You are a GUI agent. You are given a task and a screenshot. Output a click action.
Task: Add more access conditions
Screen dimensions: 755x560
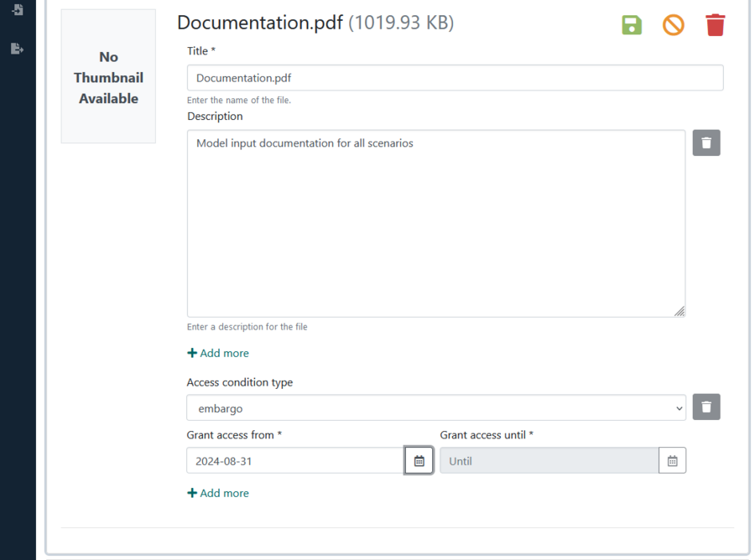218,493
